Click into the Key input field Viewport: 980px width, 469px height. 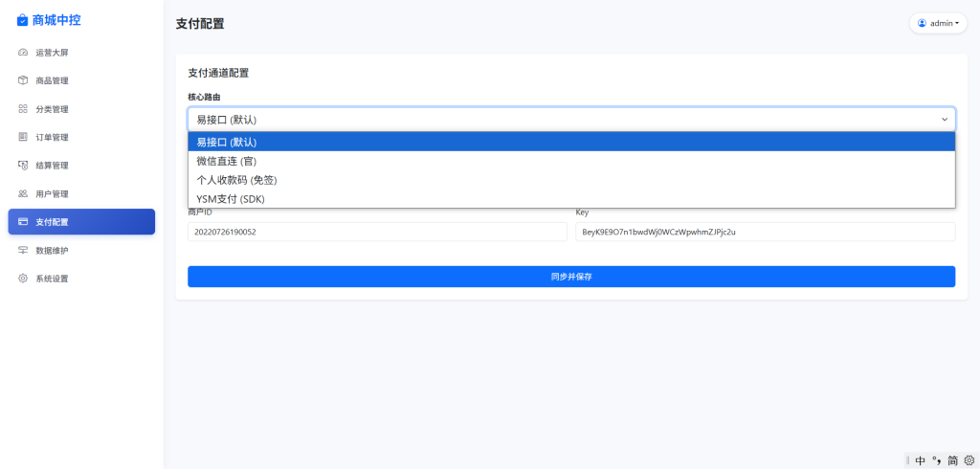click(765, 233)
